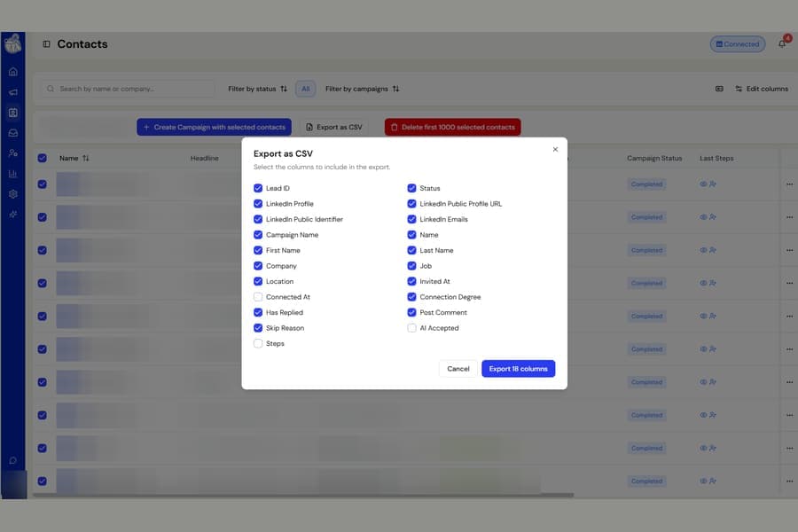Open the Filter by status dropdown
Image resolution: width=798 pixels, height=532 pixels.
coord(257,89)
